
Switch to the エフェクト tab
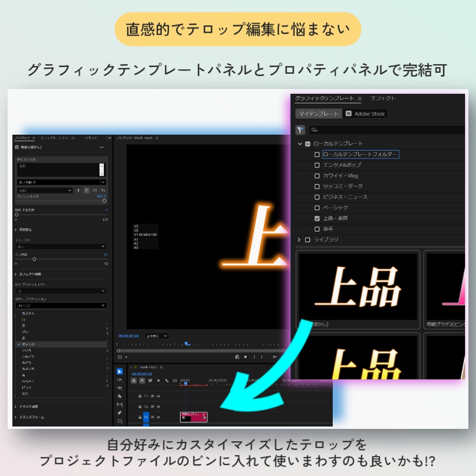tap(383, 99)
